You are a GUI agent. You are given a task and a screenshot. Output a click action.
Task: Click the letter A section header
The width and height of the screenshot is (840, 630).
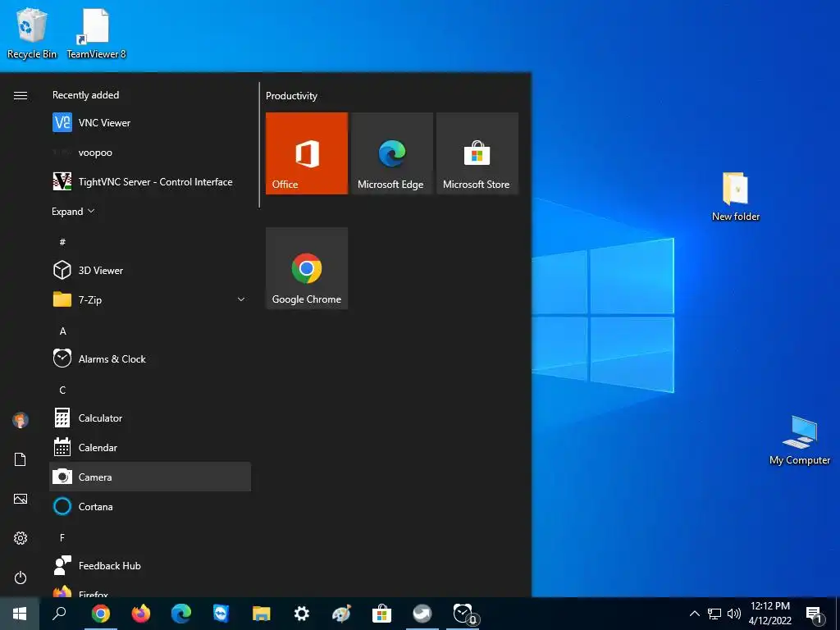coord(62,331)
